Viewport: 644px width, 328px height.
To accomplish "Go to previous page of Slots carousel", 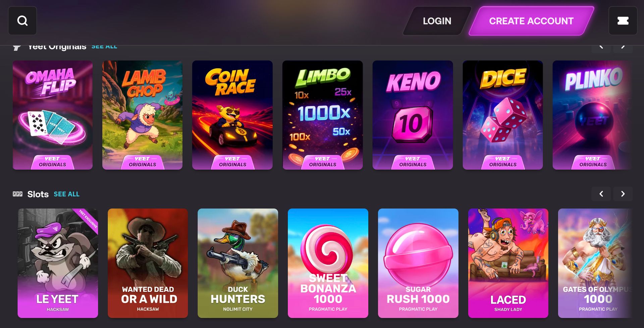I will [601, 194].
